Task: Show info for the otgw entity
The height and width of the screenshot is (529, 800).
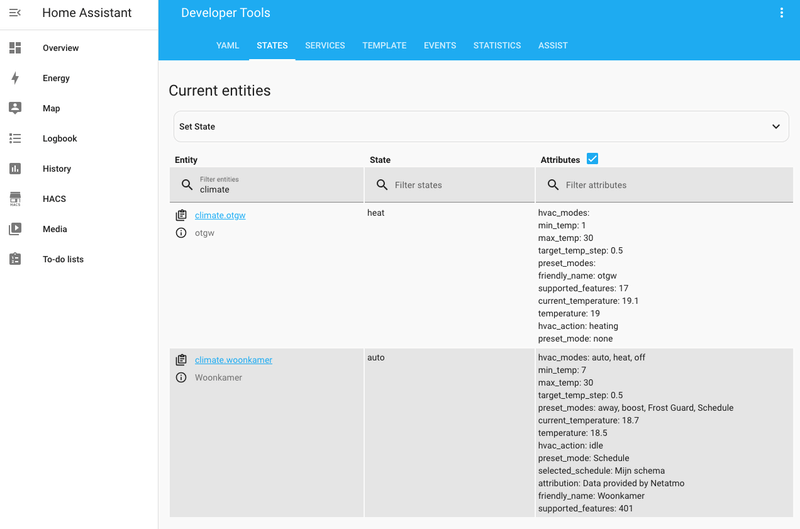Action: pos(181,233)
